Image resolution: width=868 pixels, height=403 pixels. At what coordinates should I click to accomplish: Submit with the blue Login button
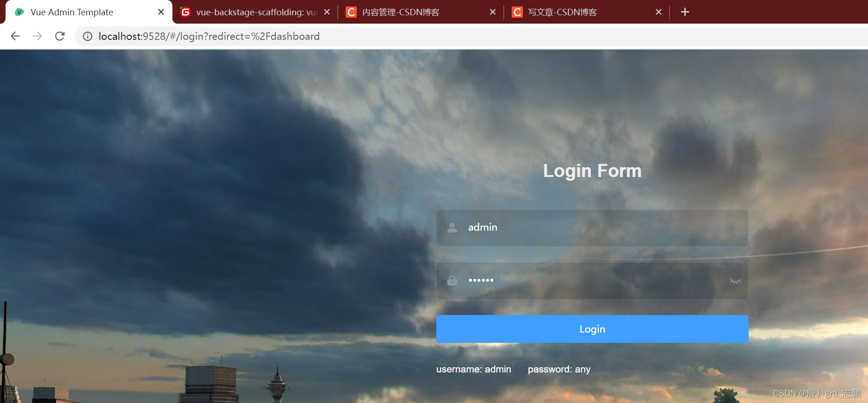coord(592,329)
